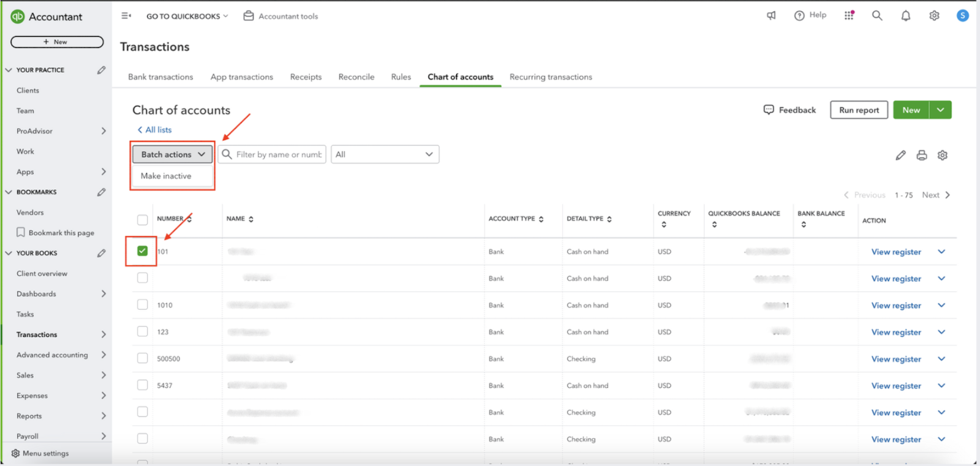Click the filter by name or number field
The image size is (980, 466).
click(x=272, y=154)
